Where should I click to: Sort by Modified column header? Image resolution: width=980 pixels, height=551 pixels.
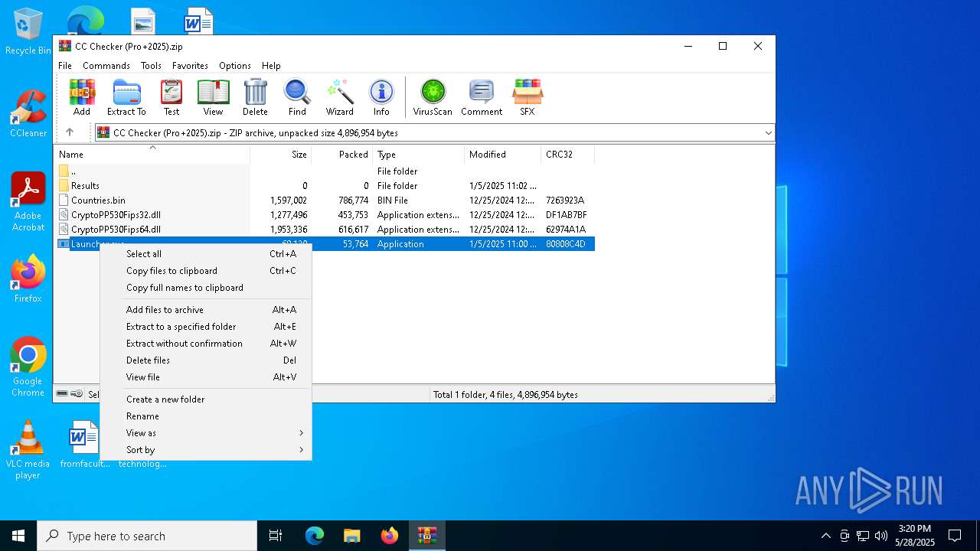coord(503,155)
